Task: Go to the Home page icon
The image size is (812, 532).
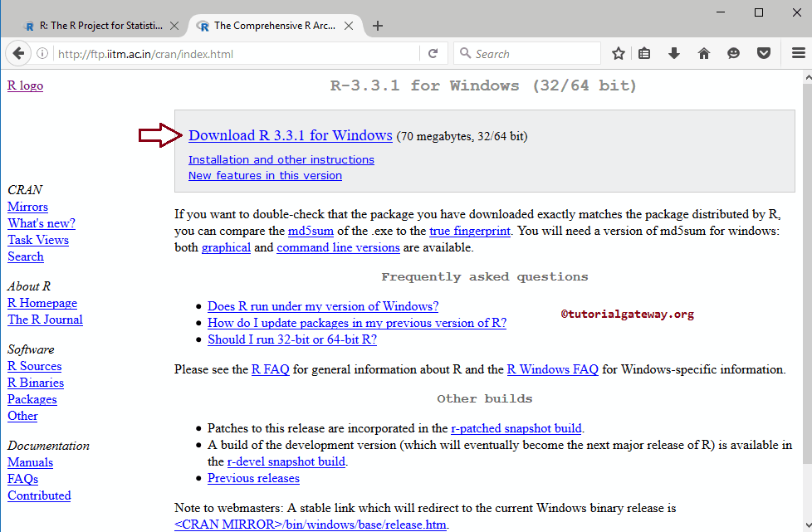Action: [704, 53]
